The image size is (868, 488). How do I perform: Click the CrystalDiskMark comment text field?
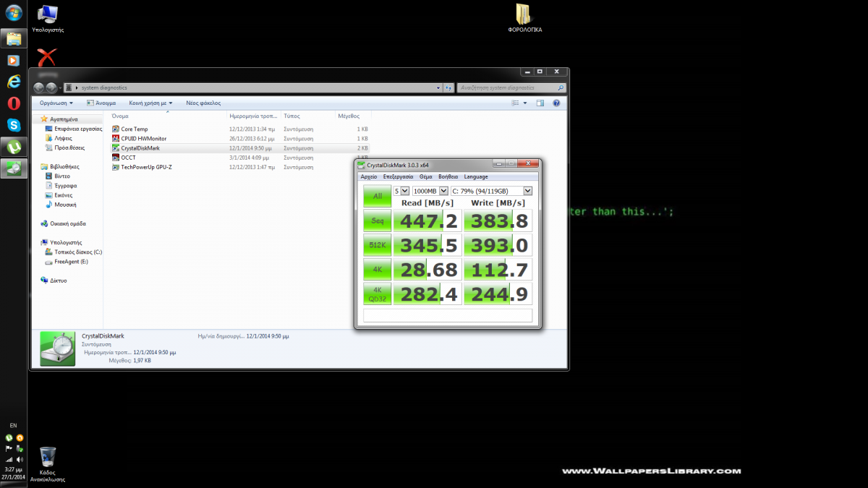[447, 315]
